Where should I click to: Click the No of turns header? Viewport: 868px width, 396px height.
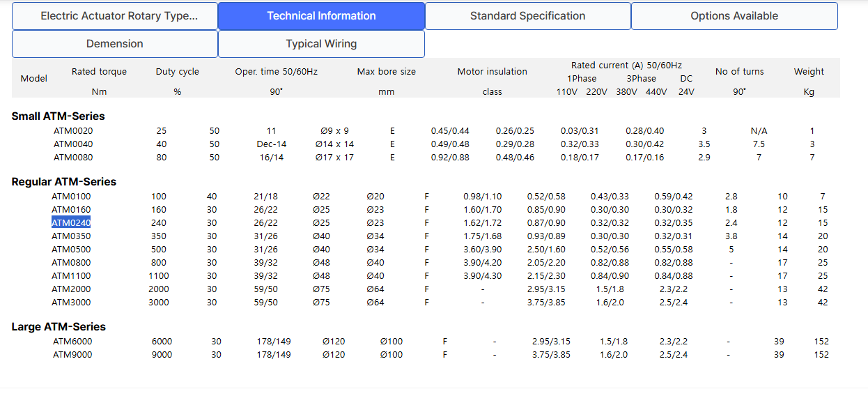point(739,72)
